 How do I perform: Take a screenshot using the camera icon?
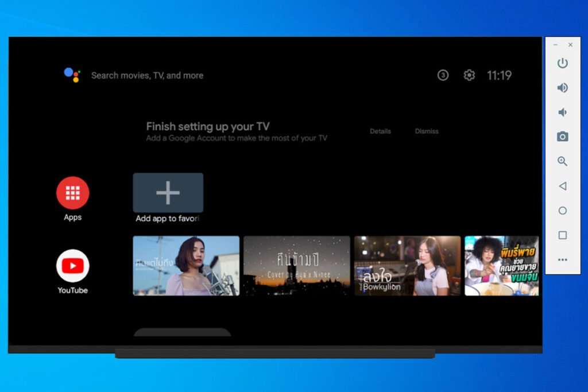pyautogui.click(x=562, y=136)
